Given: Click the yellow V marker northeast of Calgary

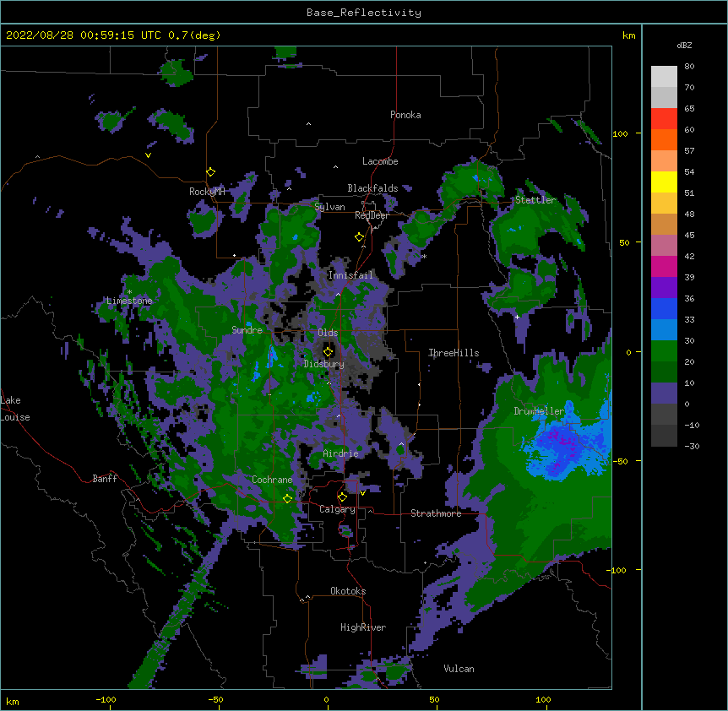Looking at the screenshot, I should pos(362,493).
